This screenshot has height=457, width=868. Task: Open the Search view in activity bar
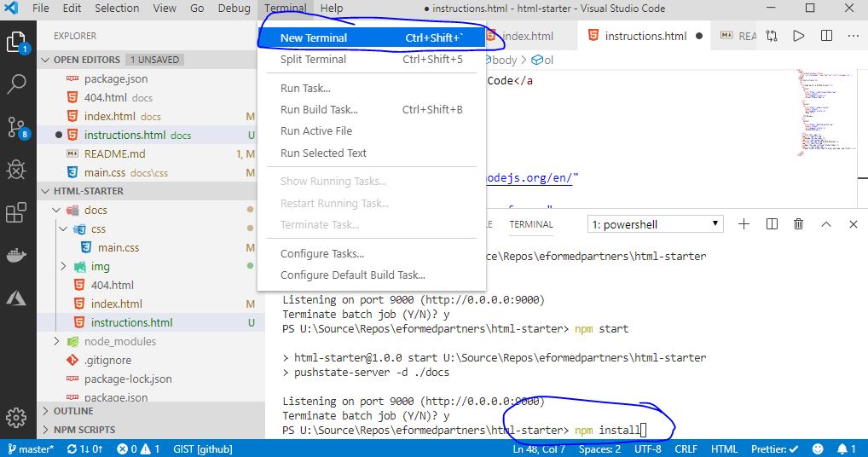[x=17, y=84]
